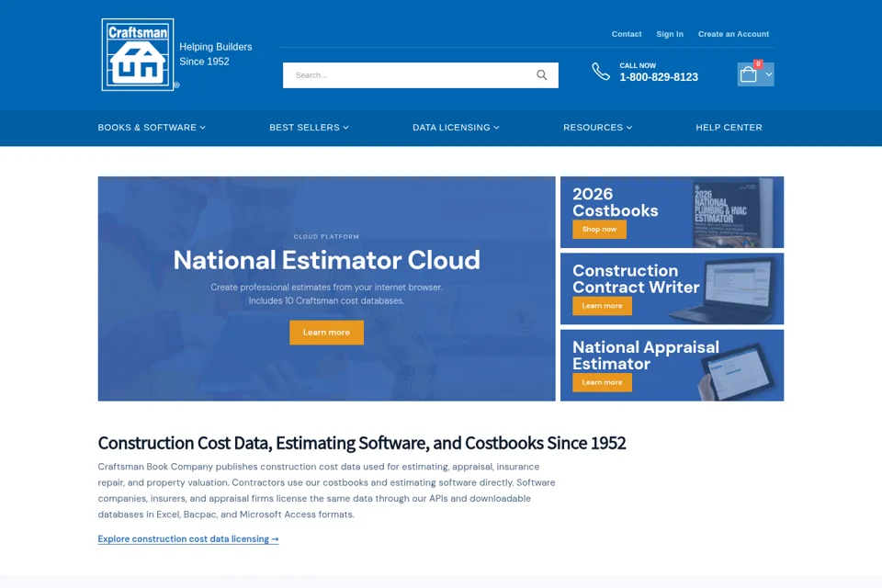Click the National Appraisal Estimator tablet image
Image resolution: width=882 pixels, height=588 pixels.
click(x=739, y=372)
